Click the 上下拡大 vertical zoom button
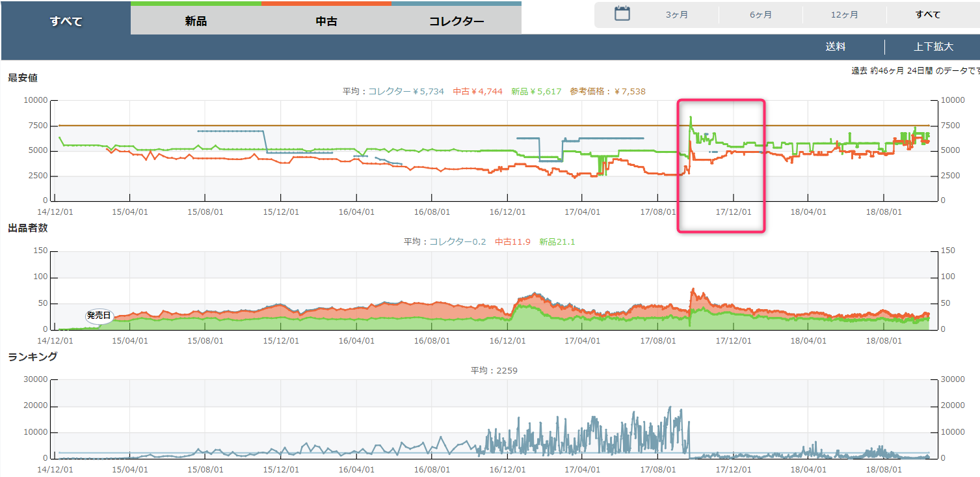980x477 pixels. pos(933,47)
